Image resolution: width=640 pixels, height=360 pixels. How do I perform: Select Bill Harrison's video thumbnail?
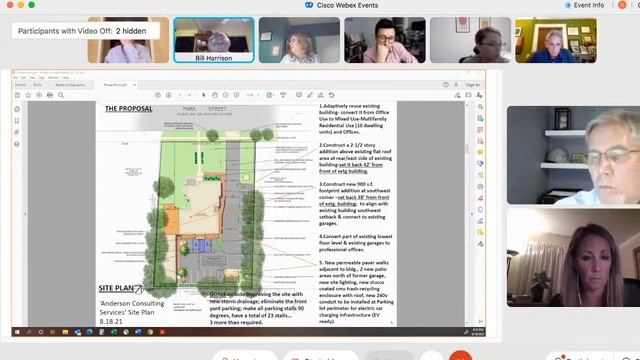(214, 40)
